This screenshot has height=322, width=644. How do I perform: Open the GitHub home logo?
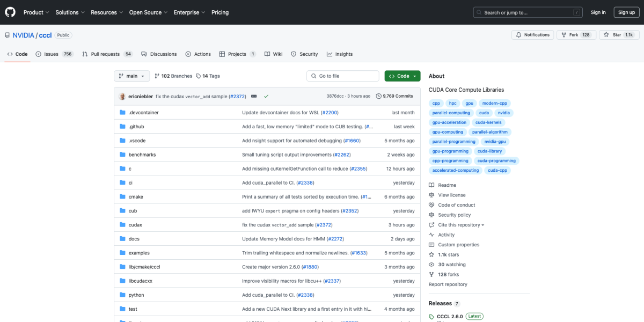tap(11, 12)
